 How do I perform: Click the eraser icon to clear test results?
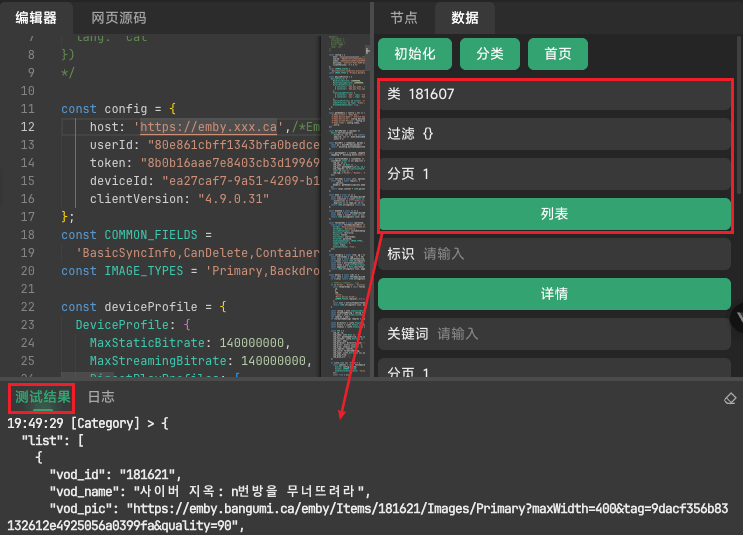pos(729,398)
